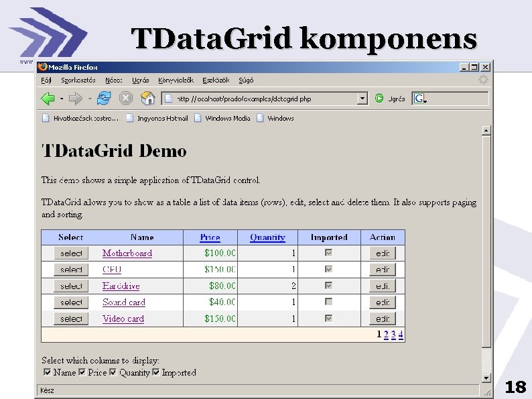Uncheck the Name column display checkbox
This screenshot has height=399, width=532.
[x=48, y=372]
